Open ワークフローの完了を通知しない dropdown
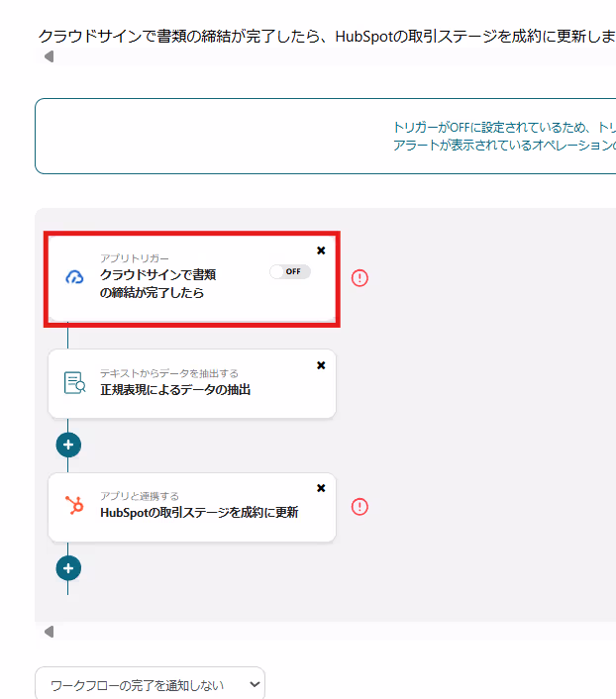The image size is (616, 699). [x=150, y=684]
